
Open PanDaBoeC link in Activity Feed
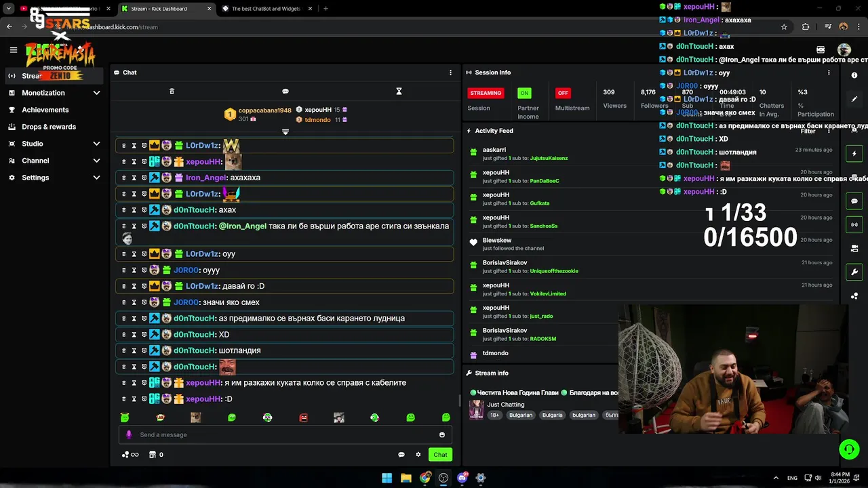point(545,181)
